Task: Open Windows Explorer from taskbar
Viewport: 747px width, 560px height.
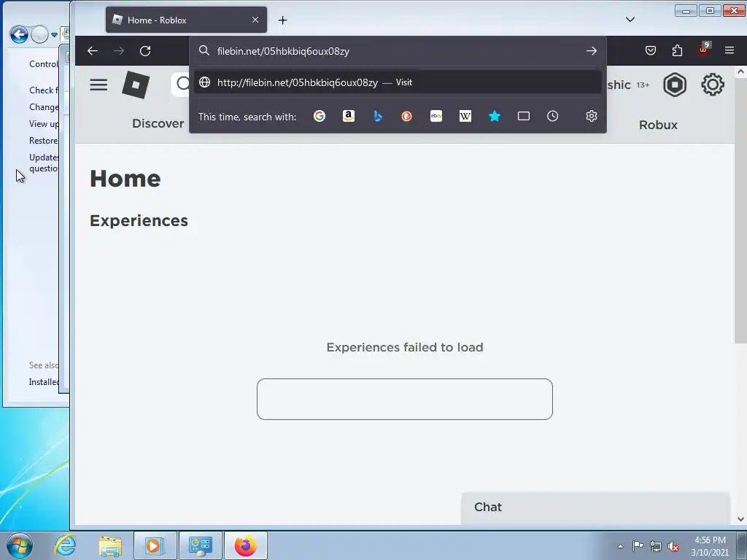Action: click(110, 546)
